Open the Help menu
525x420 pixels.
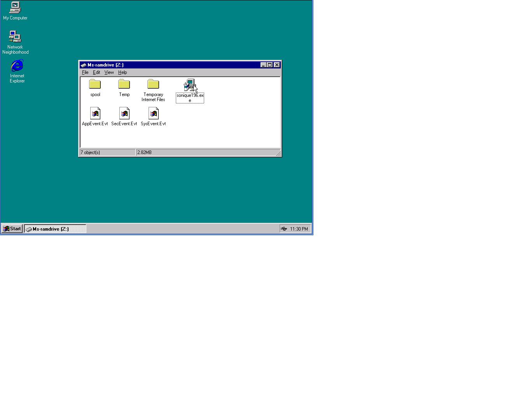(122, 72)
